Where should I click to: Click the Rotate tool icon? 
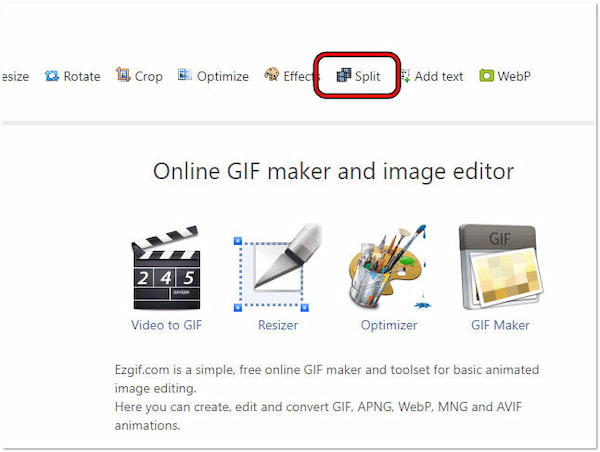coord(52,76)
